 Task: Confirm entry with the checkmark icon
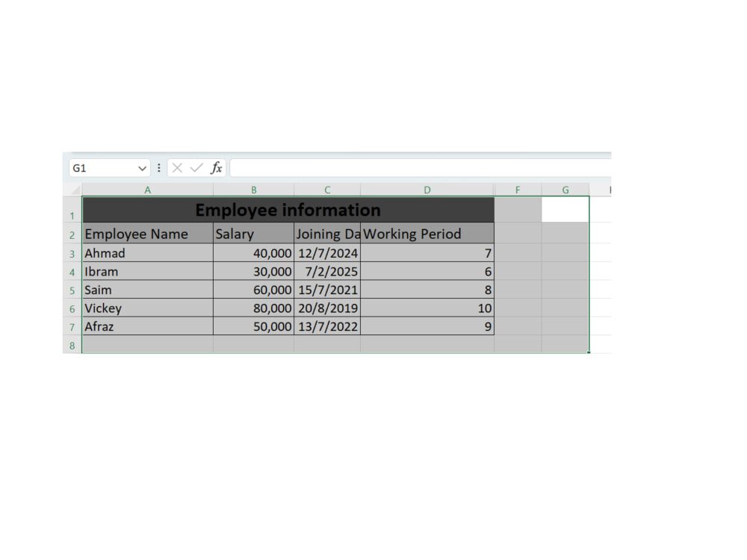click(196, 168)
